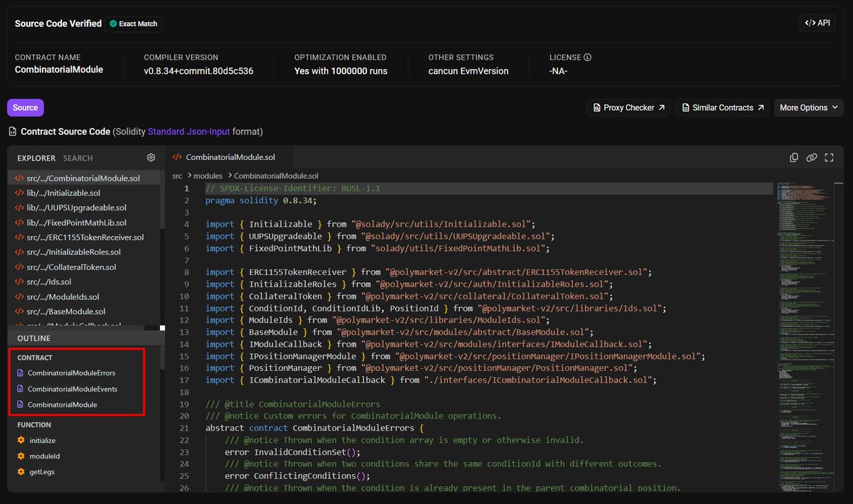Click file icon beside CombinatorialModule outline entry

click(x=21, y=405)
